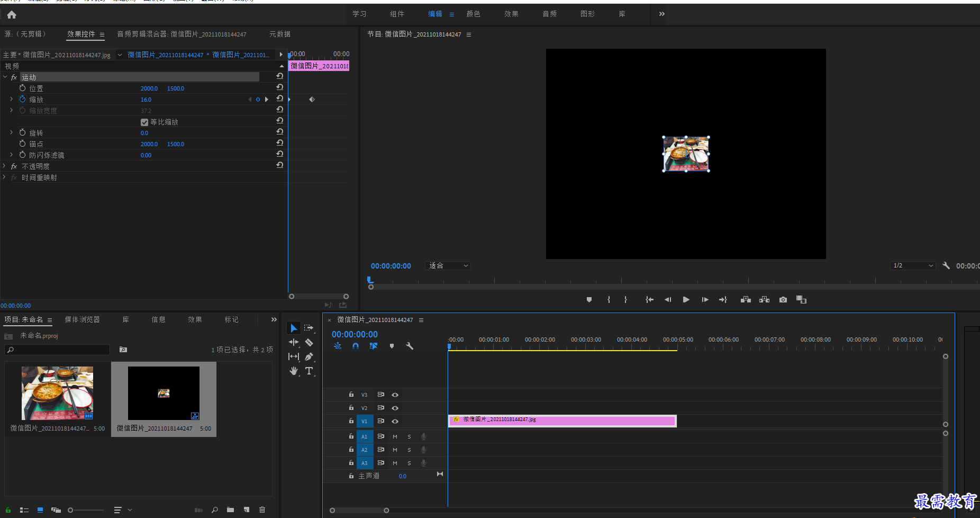Click the Extract button
Image resolution: width=980 pixels, height=518 pixels.
pyautogui.click(x=764, y=300)
